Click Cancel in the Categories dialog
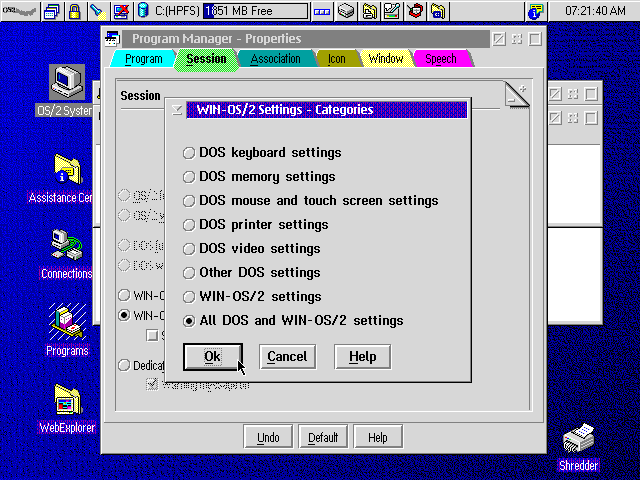The image size is (640, 480). coord(287,357)
